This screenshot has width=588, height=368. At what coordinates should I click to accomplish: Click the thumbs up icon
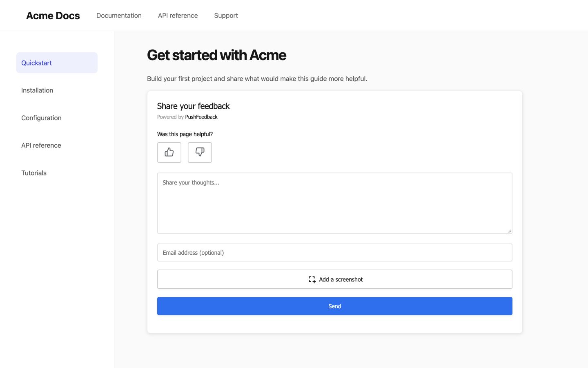coord(169,153)
